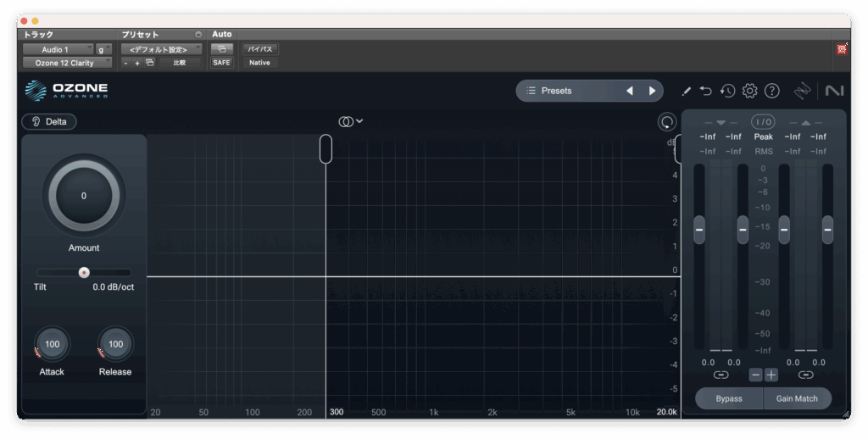Select the previous preset arrow

coord(629,91)
